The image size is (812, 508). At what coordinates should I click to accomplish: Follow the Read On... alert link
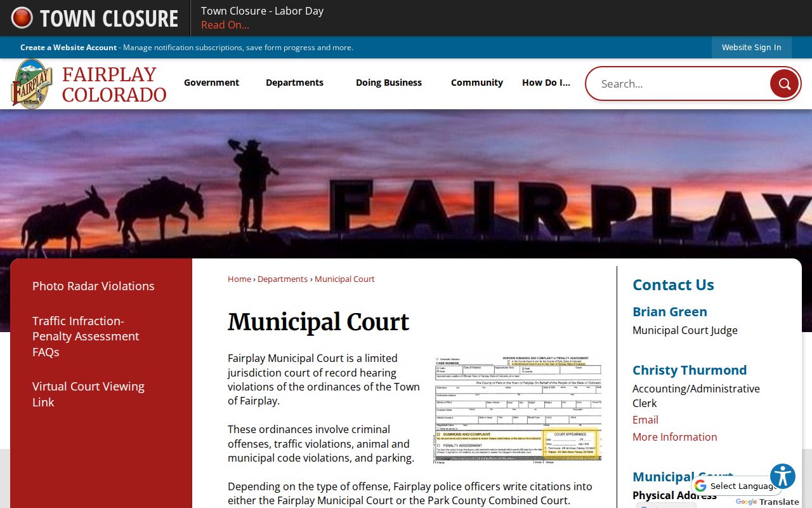tap(225, 25)
